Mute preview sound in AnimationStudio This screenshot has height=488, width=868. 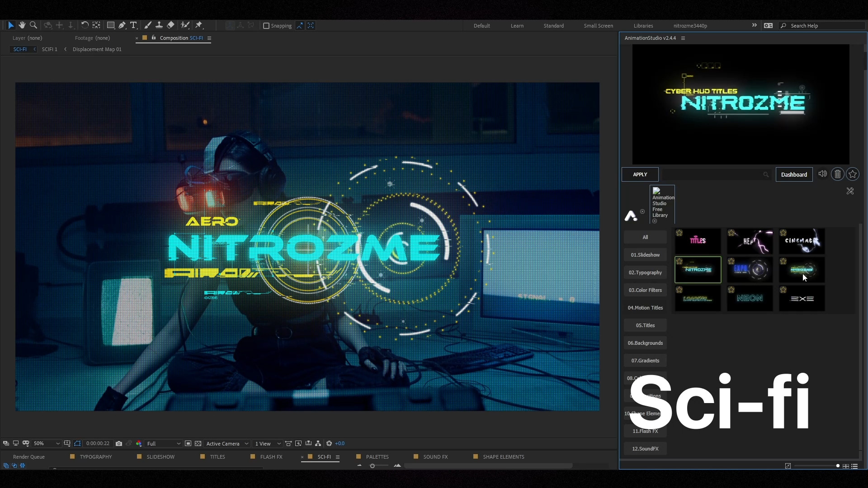click(x=822, y=174)
